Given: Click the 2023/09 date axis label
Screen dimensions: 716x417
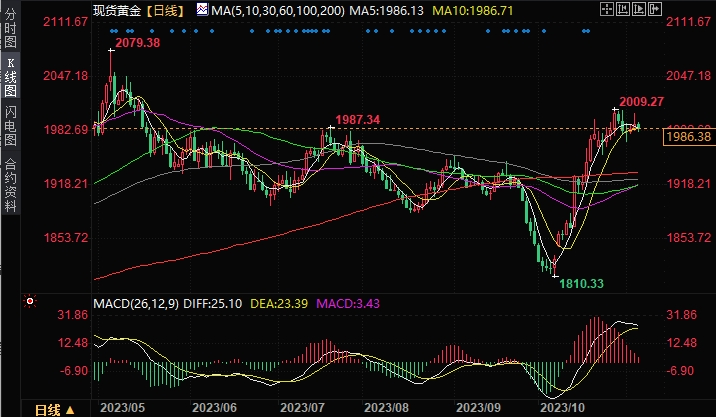Looking at the screenshot, I should (478, 407).
